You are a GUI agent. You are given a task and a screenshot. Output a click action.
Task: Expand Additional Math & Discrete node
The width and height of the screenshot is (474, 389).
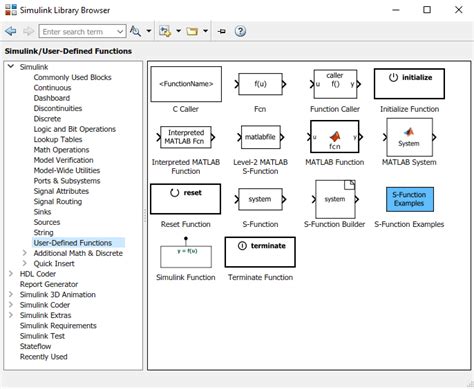[x=24, y=253]
